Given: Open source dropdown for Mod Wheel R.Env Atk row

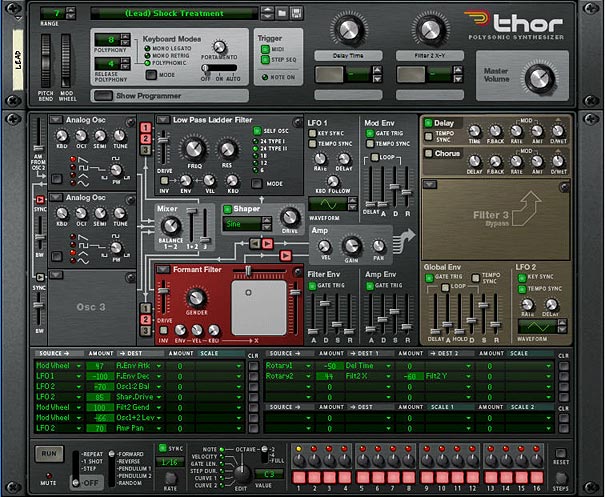Looking at the screenshot, I should coord(79,366).
